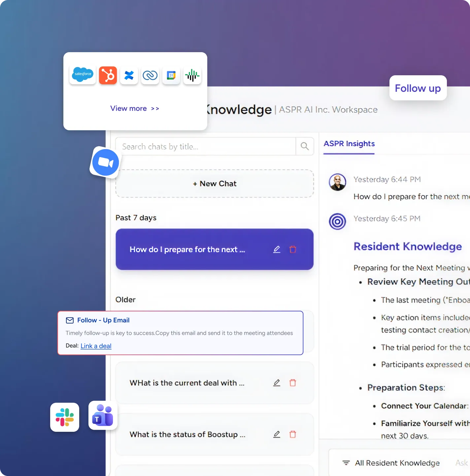Click the 'Review Key Meeting' bullet heading
The height and width of the screenshot is (476, 470).
[419, 282]
